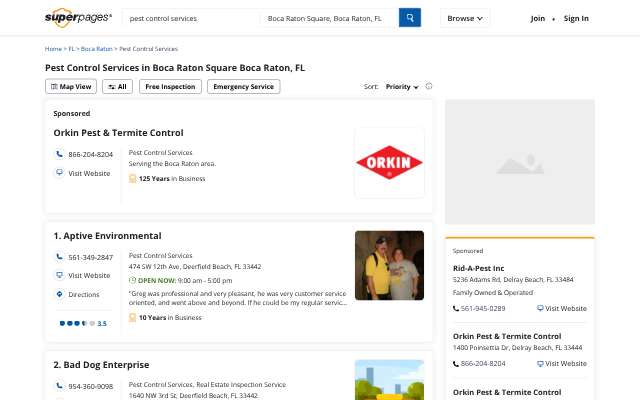
Task: Click the 10 Years in Business badge icon
Action: (133, 317)
